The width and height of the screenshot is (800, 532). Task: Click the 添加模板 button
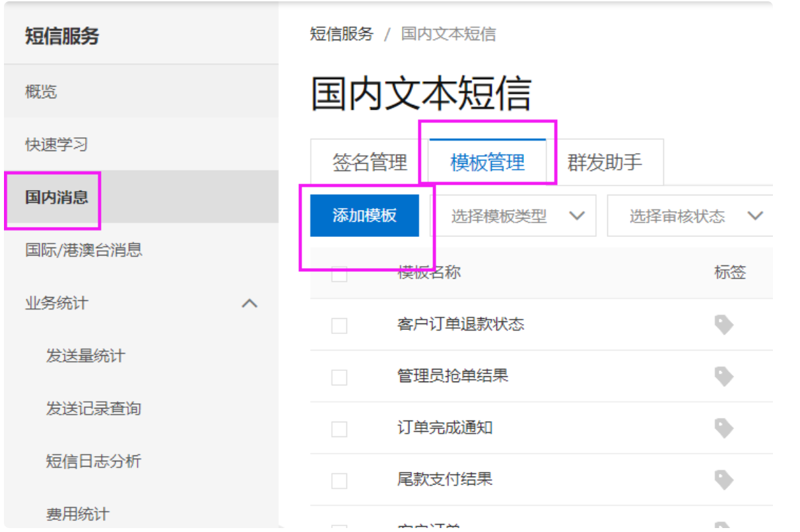point(364,215)
